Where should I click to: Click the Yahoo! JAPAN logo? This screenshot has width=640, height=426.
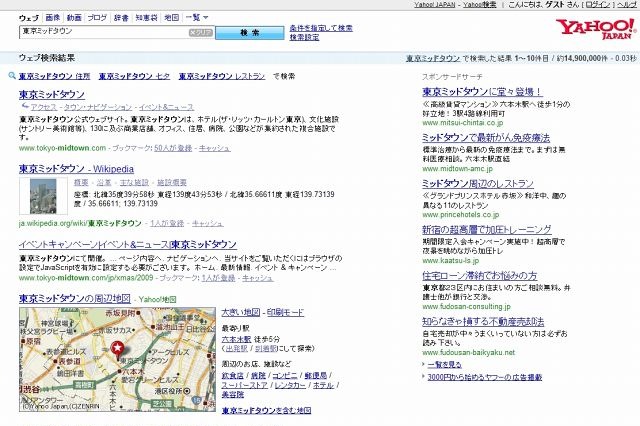tap(596, 29)
